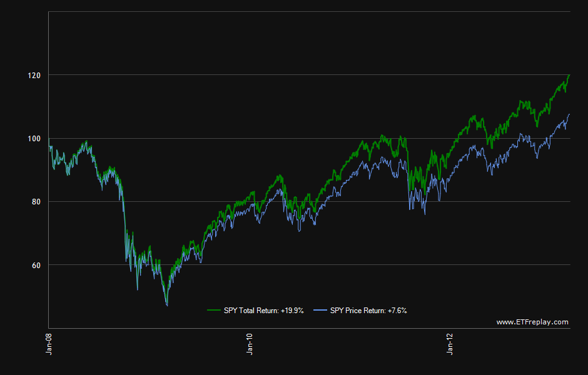Click the +19.9% return value text

coord(291,309)
